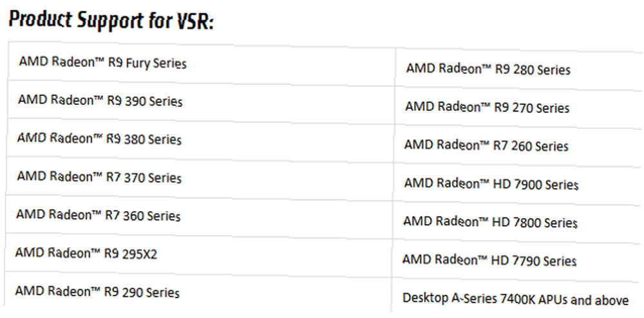
Task: Select AMD Radeon R9 290 Series cell
Action: pos(198,292)
